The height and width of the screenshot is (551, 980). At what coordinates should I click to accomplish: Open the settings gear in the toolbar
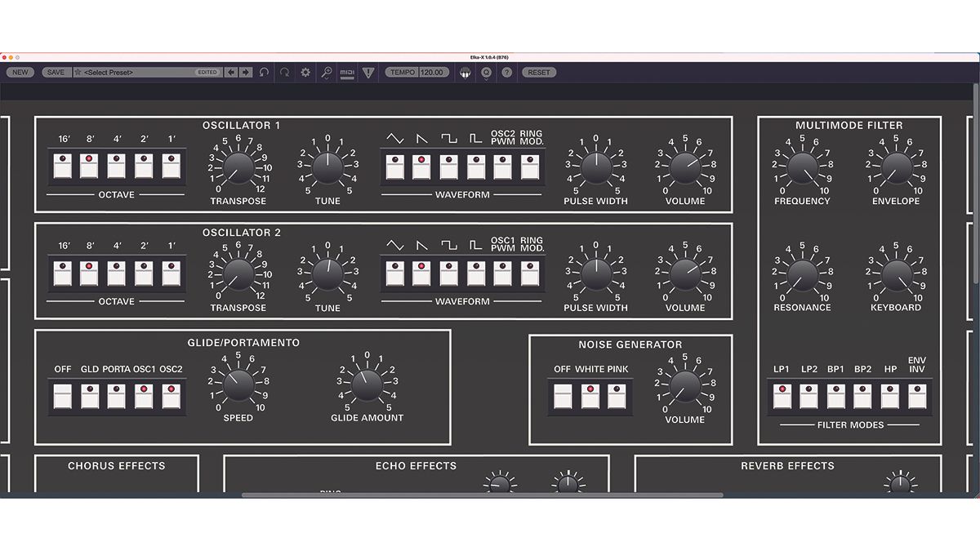pos(307,72)
